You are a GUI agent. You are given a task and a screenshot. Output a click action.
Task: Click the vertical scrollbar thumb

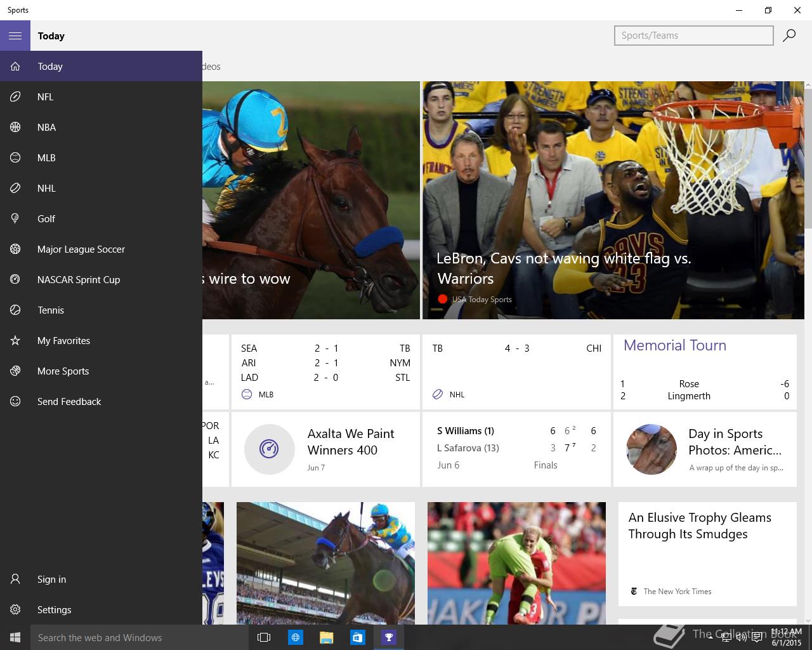point(808,159)
